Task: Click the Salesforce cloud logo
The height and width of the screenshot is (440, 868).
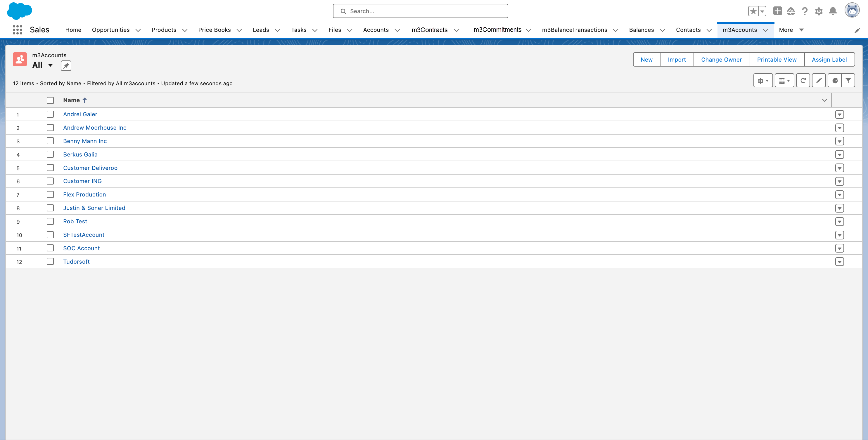Action: click(19, 11)
